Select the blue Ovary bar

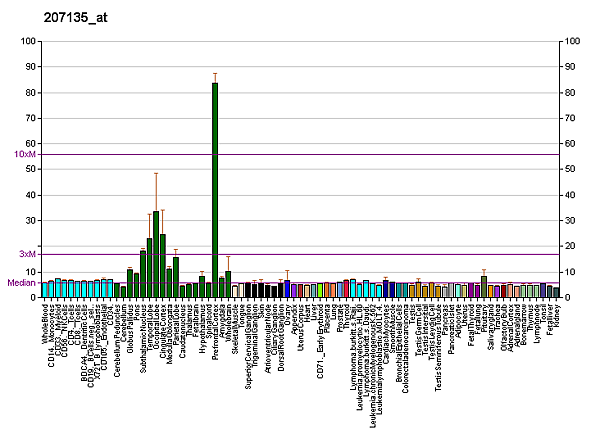(287, 289)
